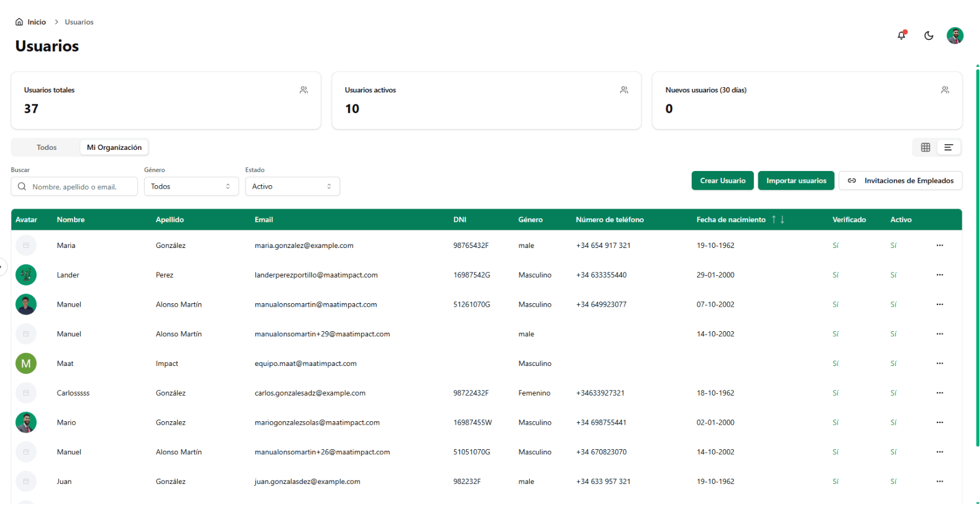Screen dimensions: 980x513
Task: Open the Género dropdown filter
Action: 191,186
